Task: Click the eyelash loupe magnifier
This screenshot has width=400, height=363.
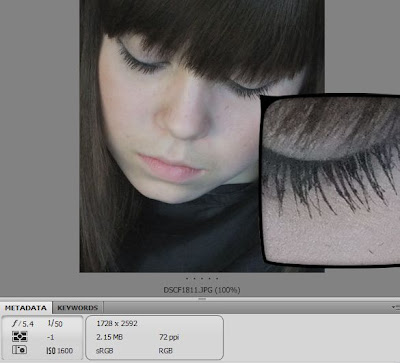Action: pyautogui.click(x=331, y=180)
